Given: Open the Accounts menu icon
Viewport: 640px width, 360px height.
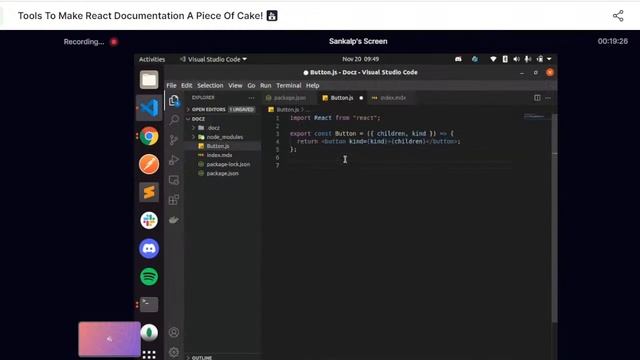Looking at the screenshot, I should pyautogui.click(x=174, y=332).
